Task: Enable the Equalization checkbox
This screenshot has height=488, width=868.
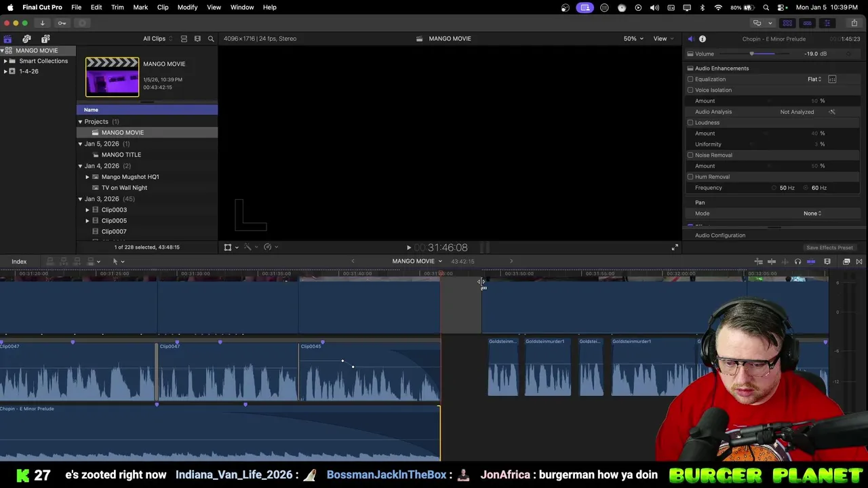Action: pyautogui.click(x=690, y=79)
